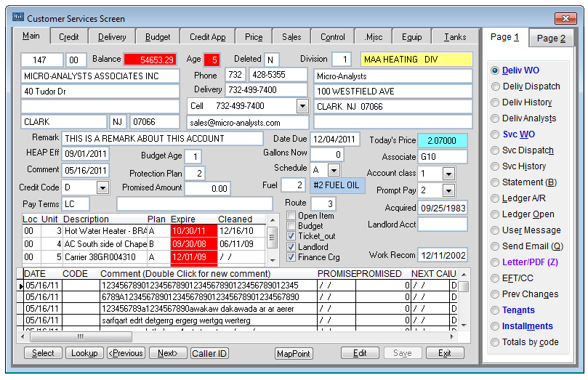588x380 pixels.
Task: Open the Misc tab
Action: 374,37
